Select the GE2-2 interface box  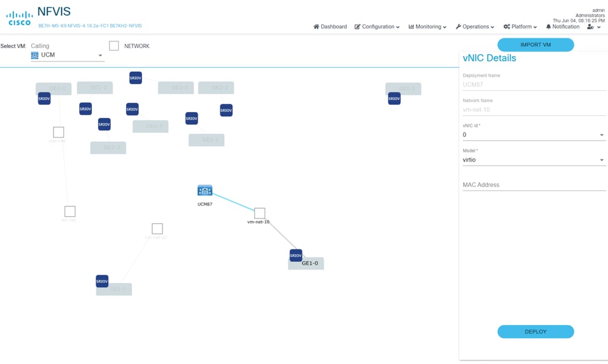(x=216, y=88)
